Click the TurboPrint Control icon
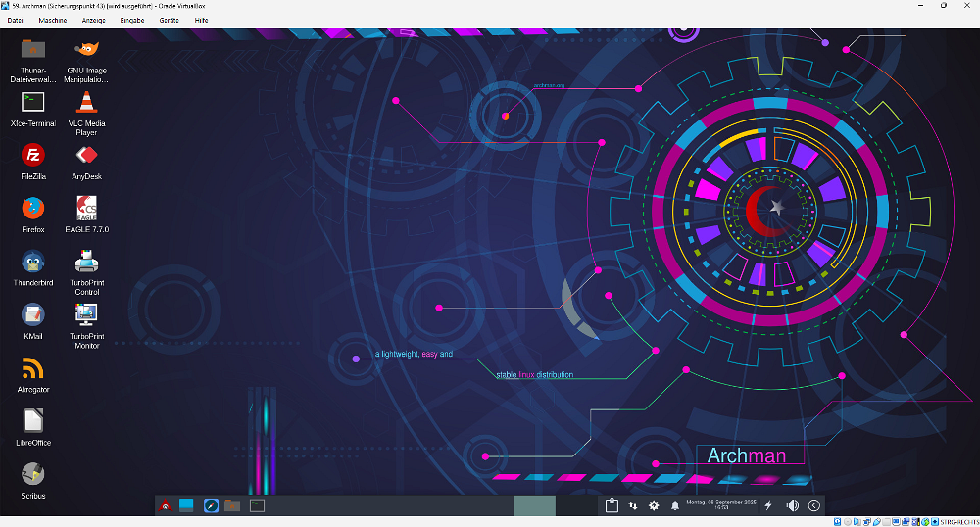The width and height of the screenshot is (980, 527). (87, 262)
